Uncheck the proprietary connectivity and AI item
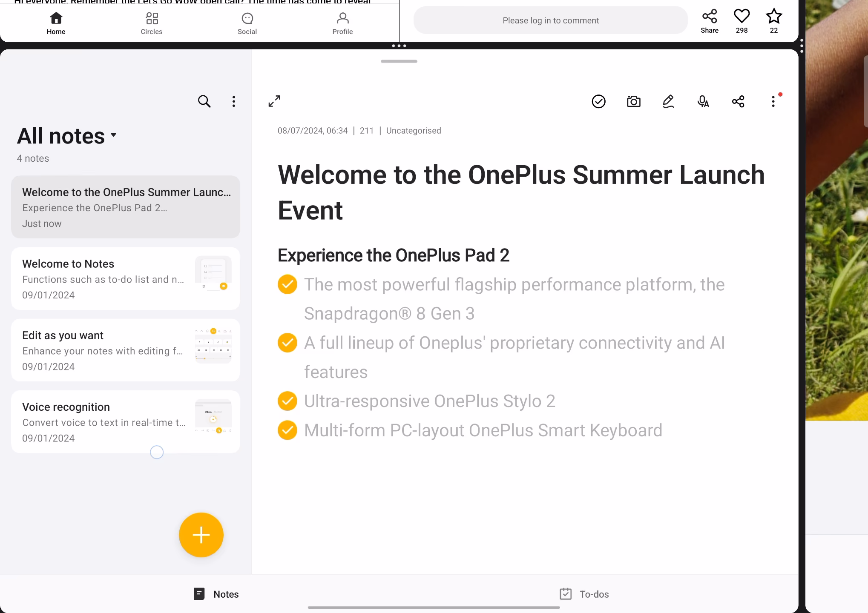 [x=287, y=343]
